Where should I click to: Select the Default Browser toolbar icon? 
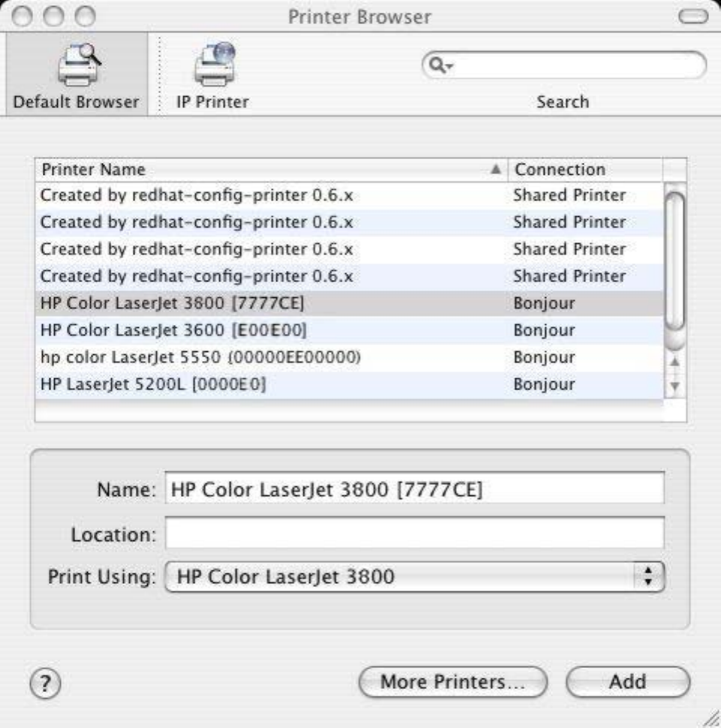(77, 75)
